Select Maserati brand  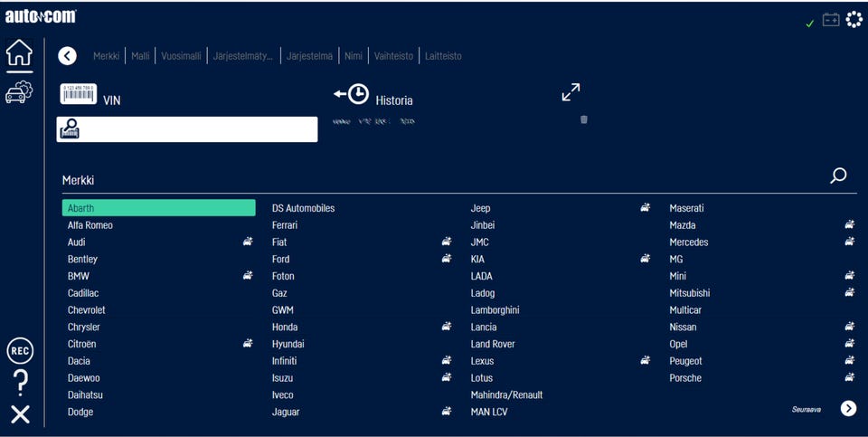point(686,208)
